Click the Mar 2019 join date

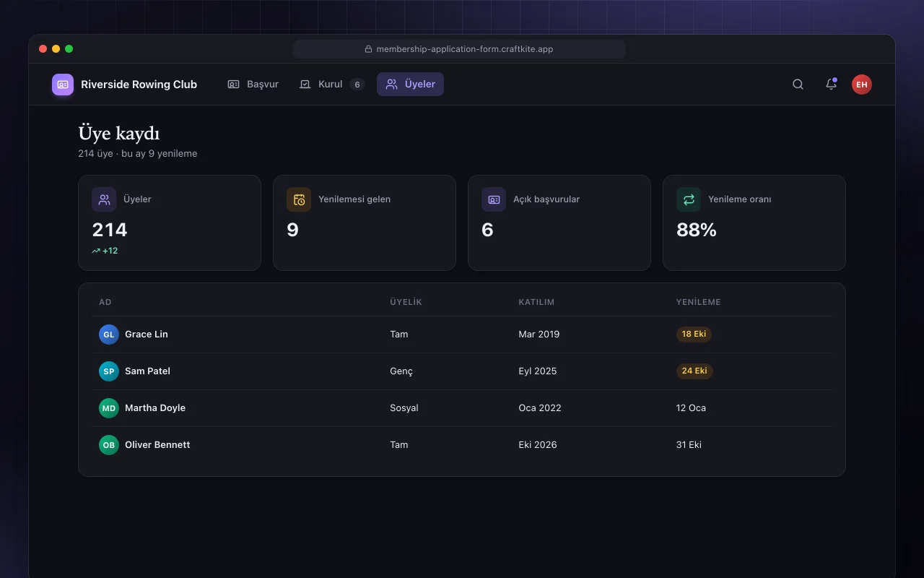point(539,335)
